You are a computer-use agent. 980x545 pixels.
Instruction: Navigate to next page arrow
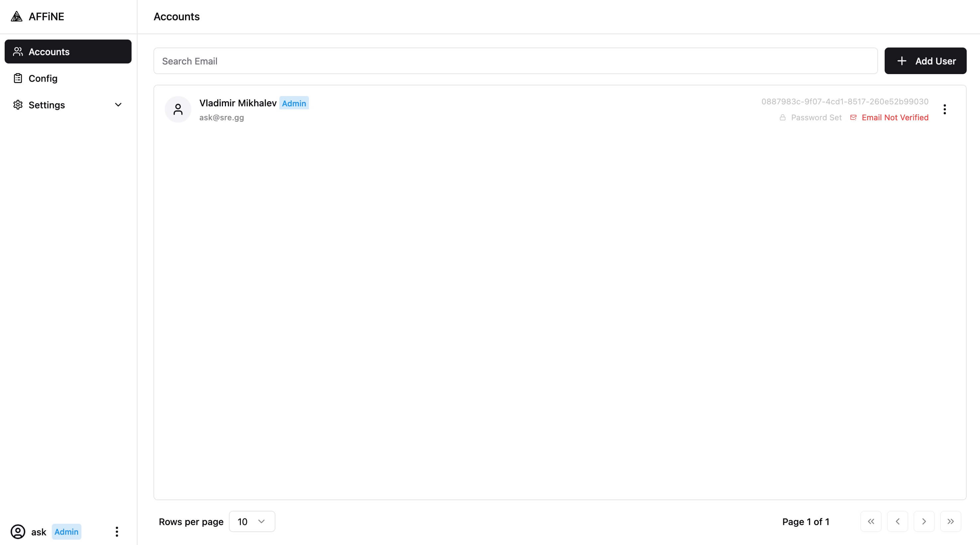coord(924,521)
